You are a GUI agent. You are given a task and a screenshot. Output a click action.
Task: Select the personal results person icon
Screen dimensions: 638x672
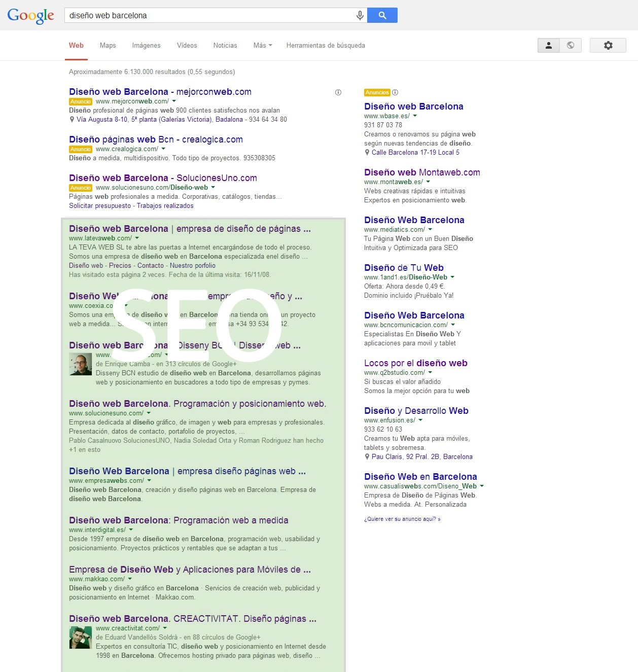tap(549, 45)
